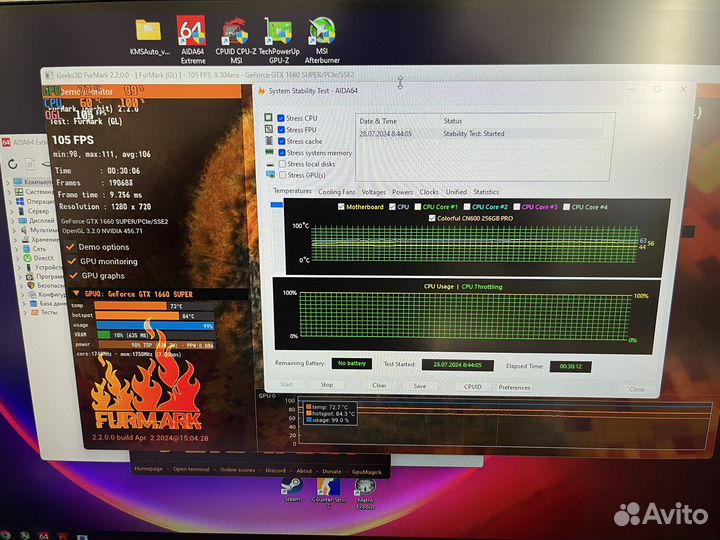Switch to the Voltages tab
Viewport: 720px width, 540px height.
pos(374,192)
